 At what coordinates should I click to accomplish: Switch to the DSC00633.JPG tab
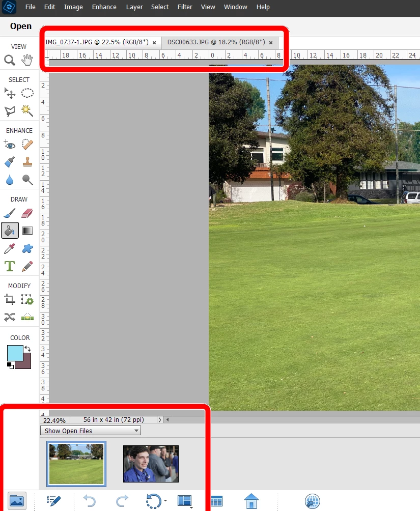click(x=216, y=42)
